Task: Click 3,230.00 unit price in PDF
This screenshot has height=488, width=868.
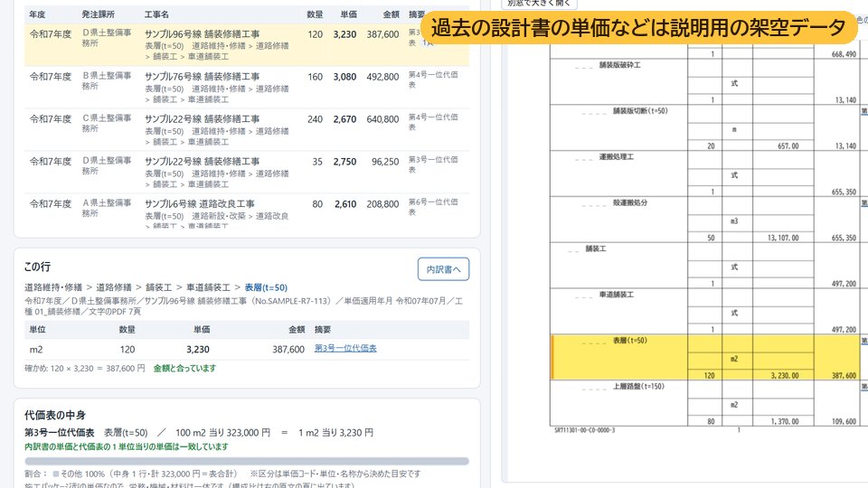Action: tap(785, 376)
